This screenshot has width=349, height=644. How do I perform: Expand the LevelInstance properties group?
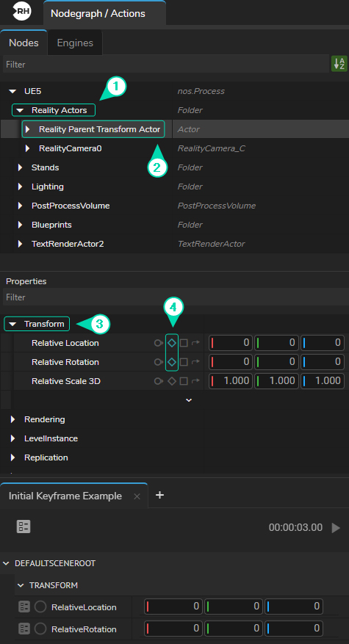pos(12,438)
